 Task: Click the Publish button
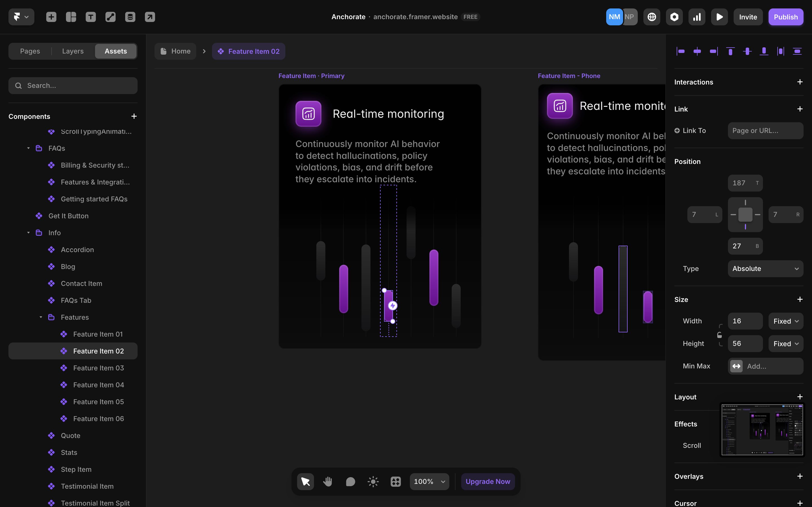(786, 17)
